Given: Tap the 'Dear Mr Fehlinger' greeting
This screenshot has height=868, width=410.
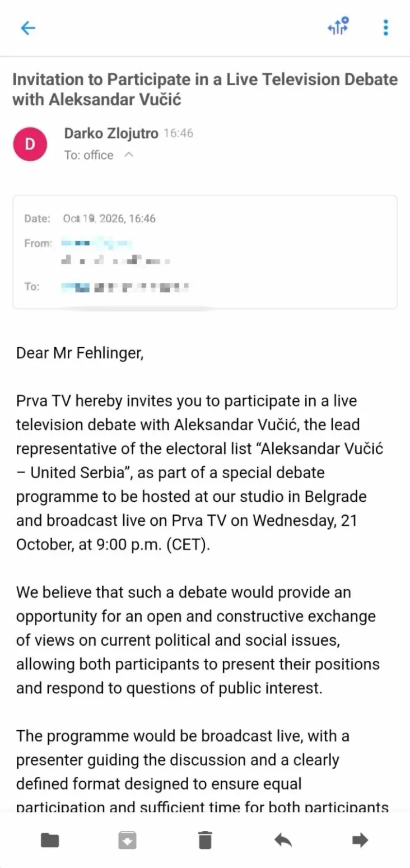Looking at the screenshot, I should tap(80, 353).
